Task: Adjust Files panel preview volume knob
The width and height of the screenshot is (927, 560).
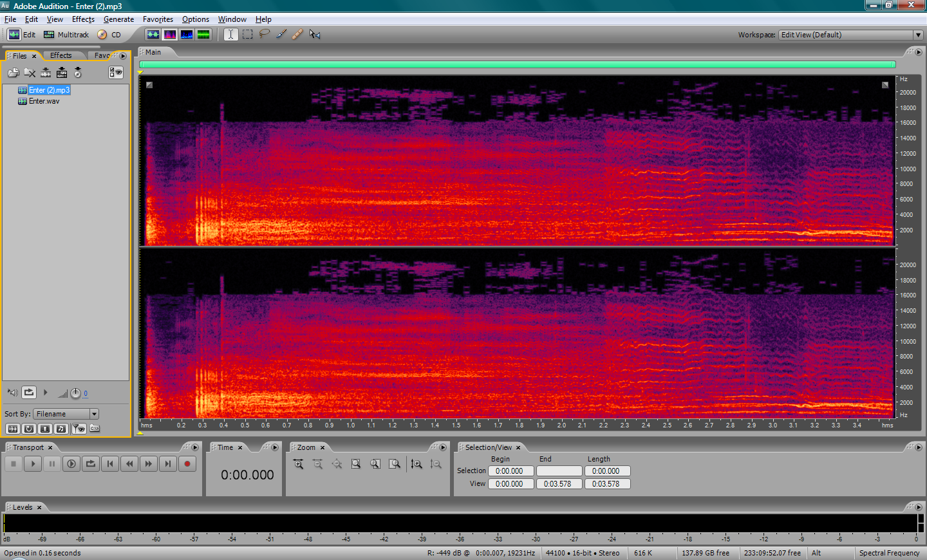Action: [x=75, y=393]
